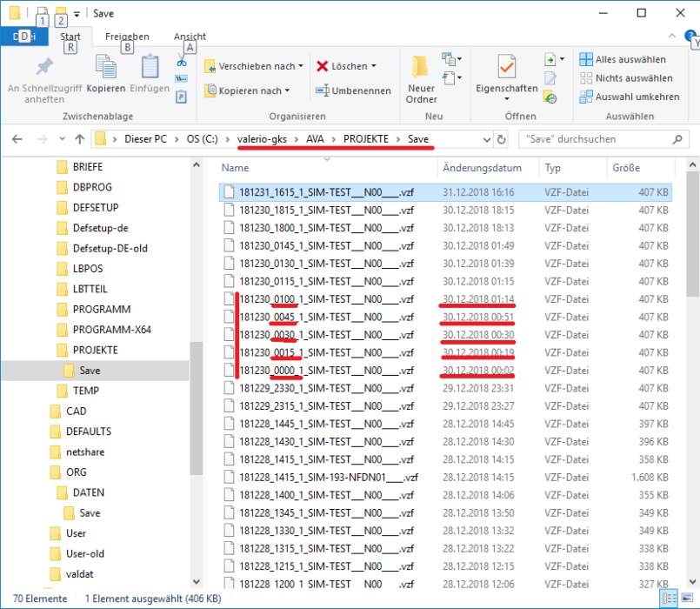The height and width of the screenshot is (609, 700).
Task: Click the "Save" durchsuchen search field
Action: click(x=600, y=139)
